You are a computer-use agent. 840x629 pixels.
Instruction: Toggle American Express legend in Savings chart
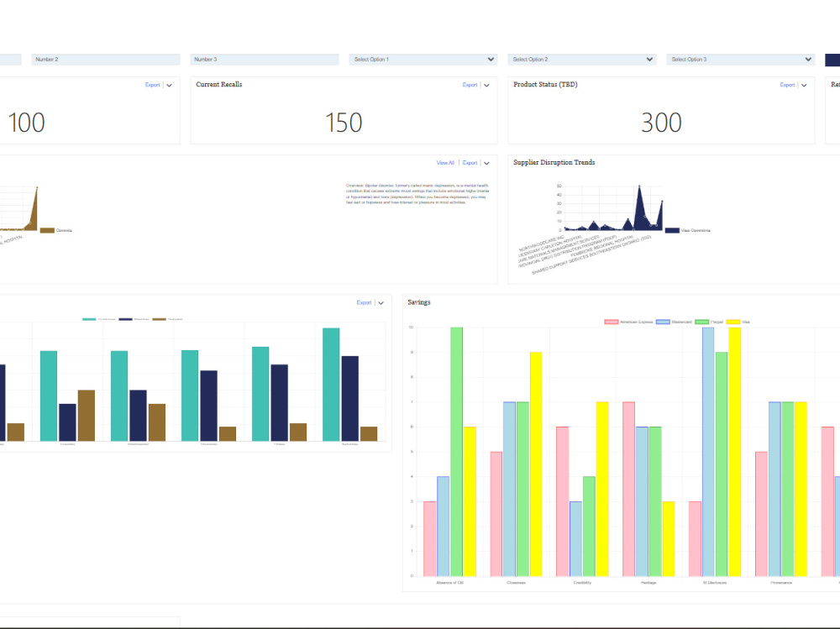pos(628,322)
